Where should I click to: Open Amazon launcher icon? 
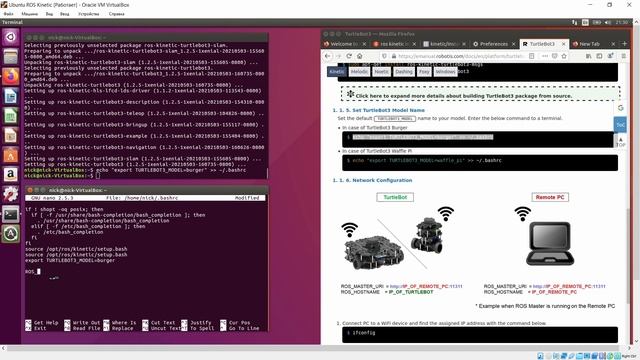point(11,175)
